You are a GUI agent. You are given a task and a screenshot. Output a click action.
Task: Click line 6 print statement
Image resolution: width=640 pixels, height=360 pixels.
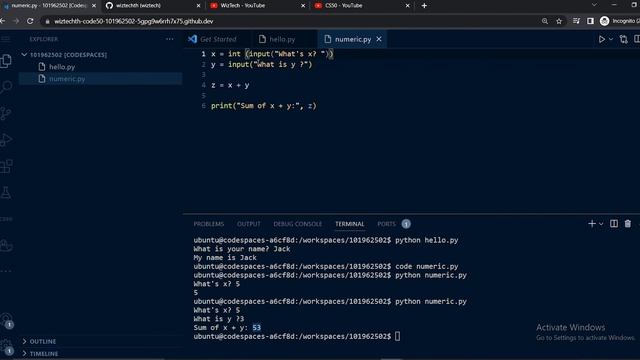pyautogui.click(x=264, y=106)
